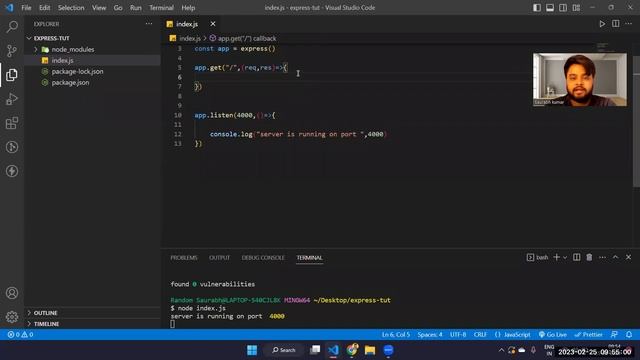Change encoding via UTF-8 status item
The width and height of the screenshot is (640, 360).
(458, 335)
